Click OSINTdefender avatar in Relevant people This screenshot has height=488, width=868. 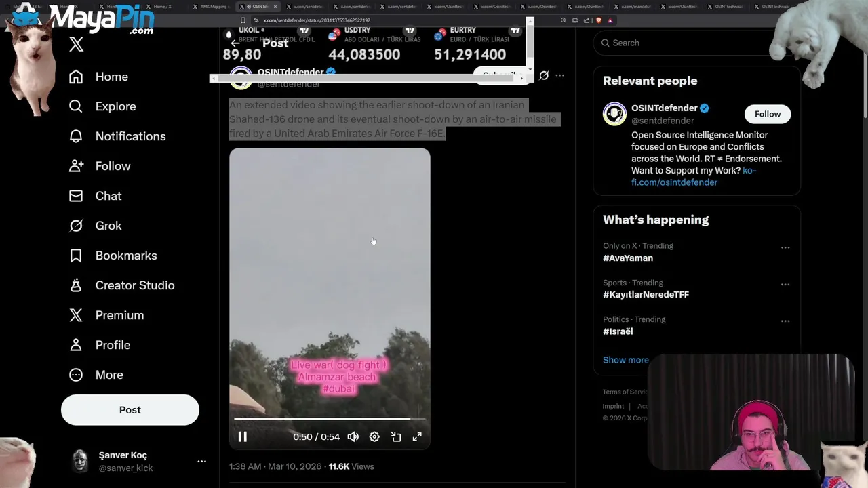tap(614, 114)
